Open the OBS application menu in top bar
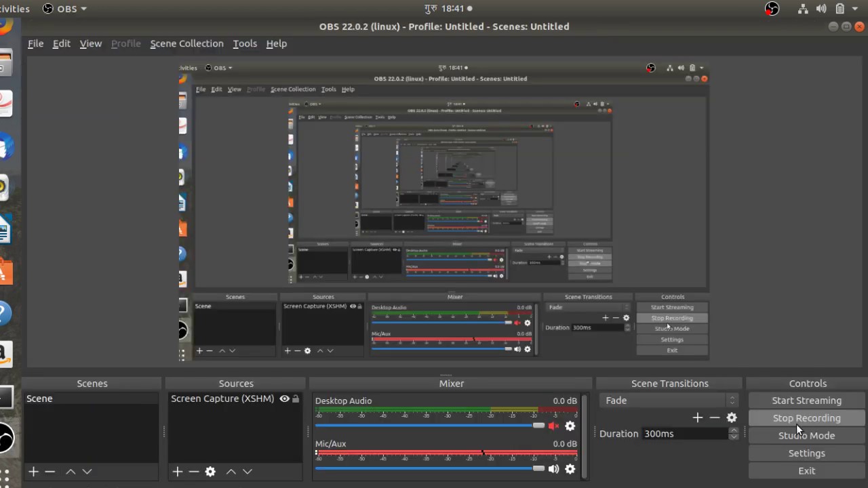Viewport: 868px width, 488px height. point(65,9)
